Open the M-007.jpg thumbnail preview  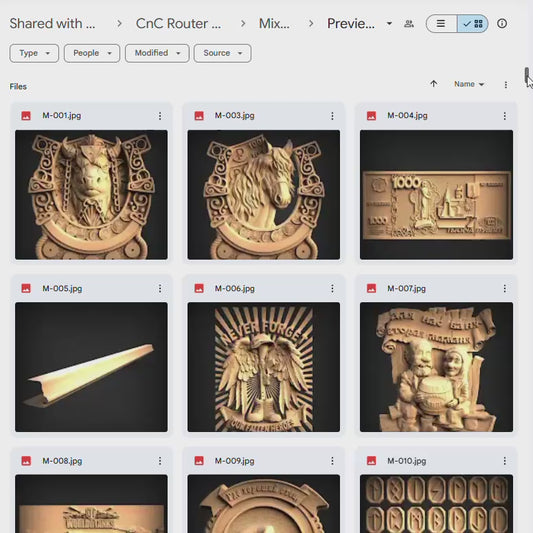click(x=436, y=367)
